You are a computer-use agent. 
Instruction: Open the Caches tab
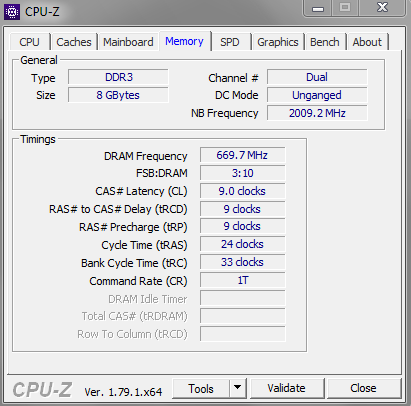[74, 42]
